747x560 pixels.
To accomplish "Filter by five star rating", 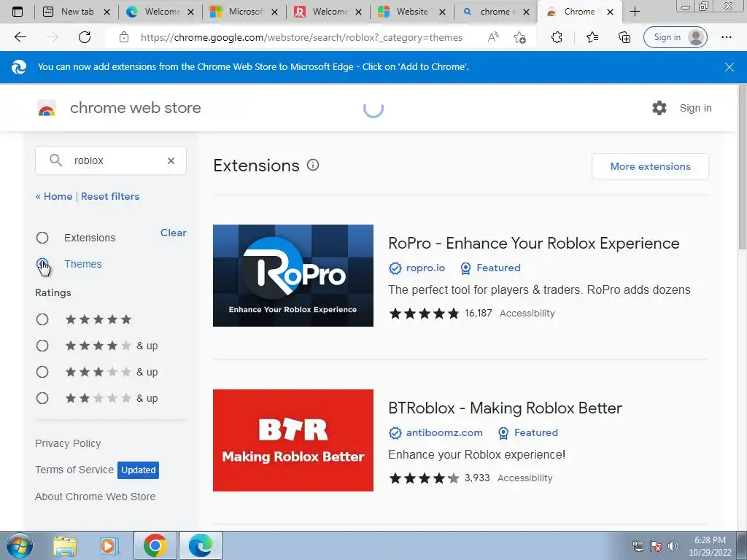I will (x=42, y=319).
